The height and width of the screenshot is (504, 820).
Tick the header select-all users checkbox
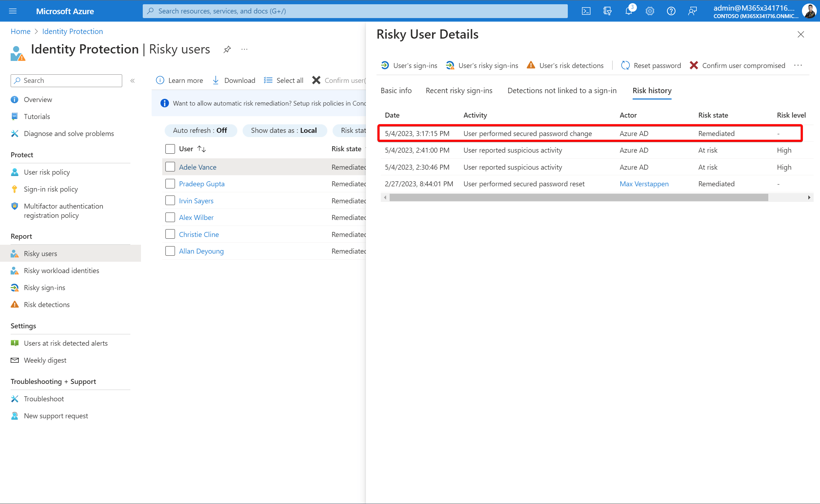(x=170, y=149)
